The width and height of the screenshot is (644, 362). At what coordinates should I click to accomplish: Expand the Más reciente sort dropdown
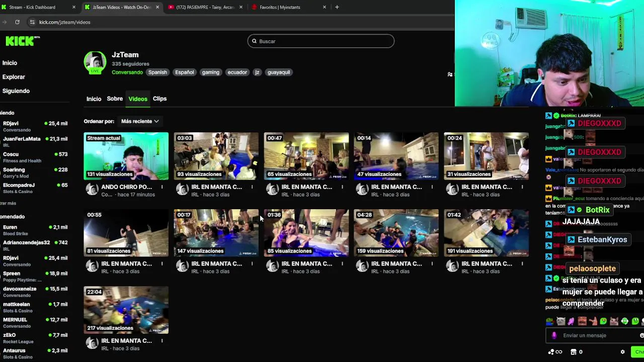coord(140,121)
